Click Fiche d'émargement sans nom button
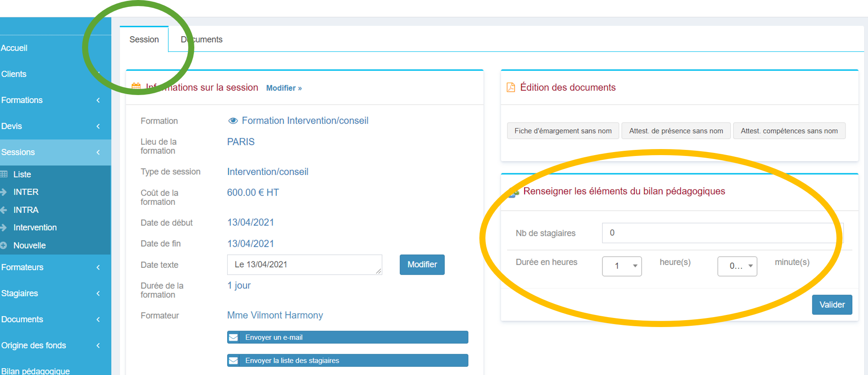This screenshot has height=375, width=868. (563, 131)
